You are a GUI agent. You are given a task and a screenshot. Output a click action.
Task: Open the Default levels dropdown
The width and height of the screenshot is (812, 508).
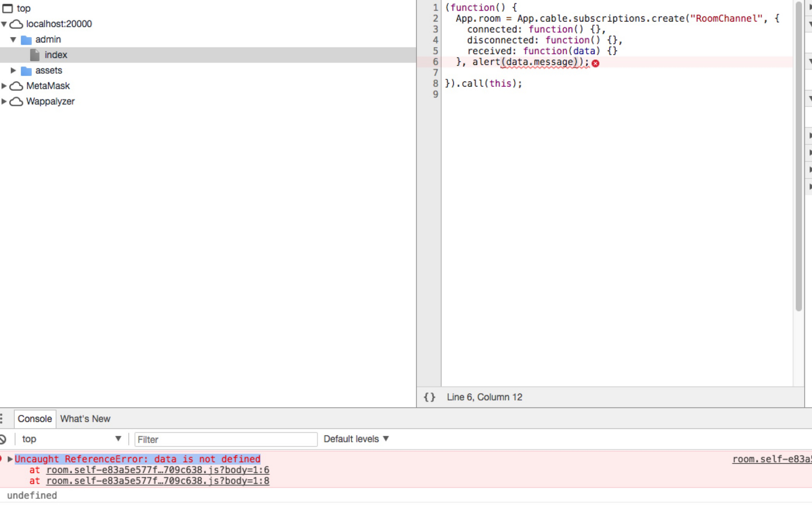click(356, 439)
